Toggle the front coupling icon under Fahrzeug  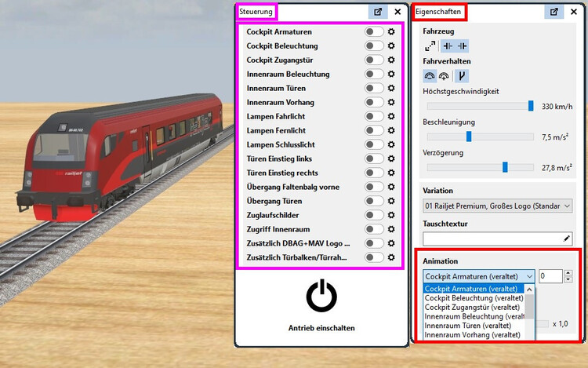point(448,46)
